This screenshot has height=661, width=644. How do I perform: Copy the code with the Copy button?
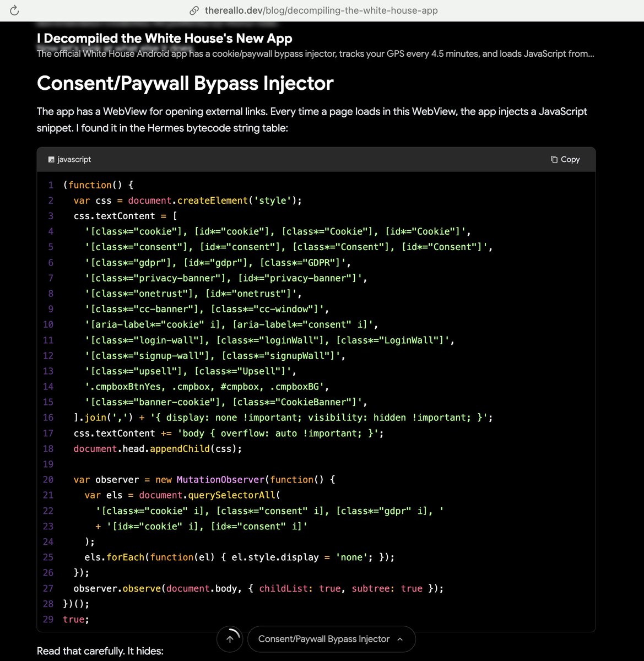point(565,159)
